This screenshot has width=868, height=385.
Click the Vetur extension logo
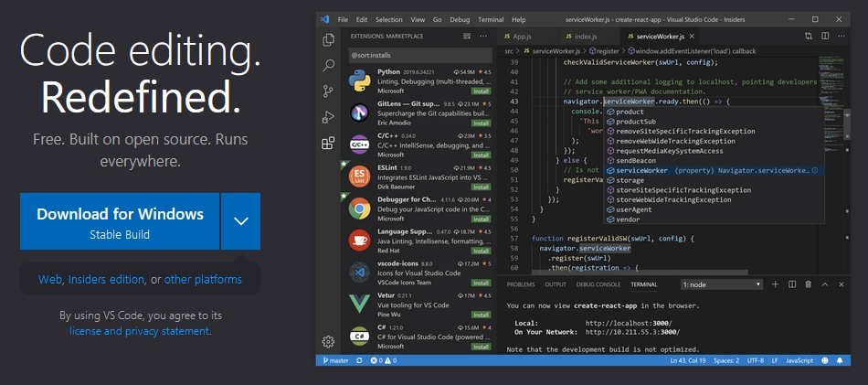[359, 305]
